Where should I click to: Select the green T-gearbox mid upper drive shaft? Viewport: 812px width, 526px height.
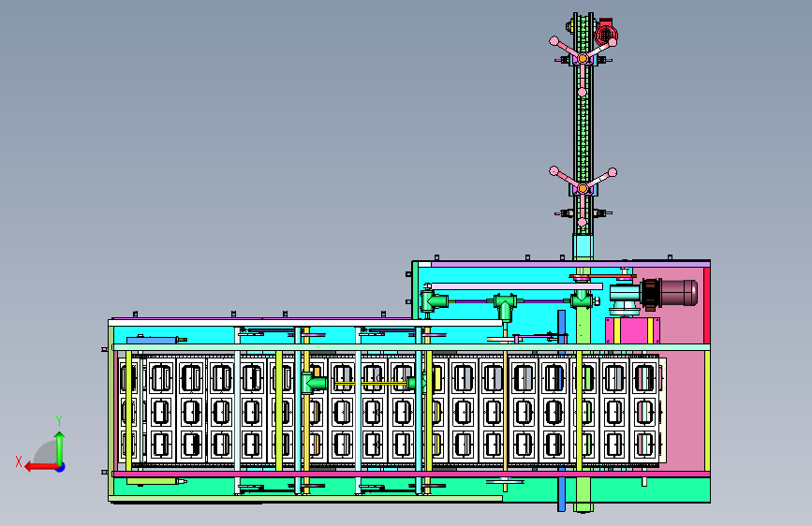point(505,305)
